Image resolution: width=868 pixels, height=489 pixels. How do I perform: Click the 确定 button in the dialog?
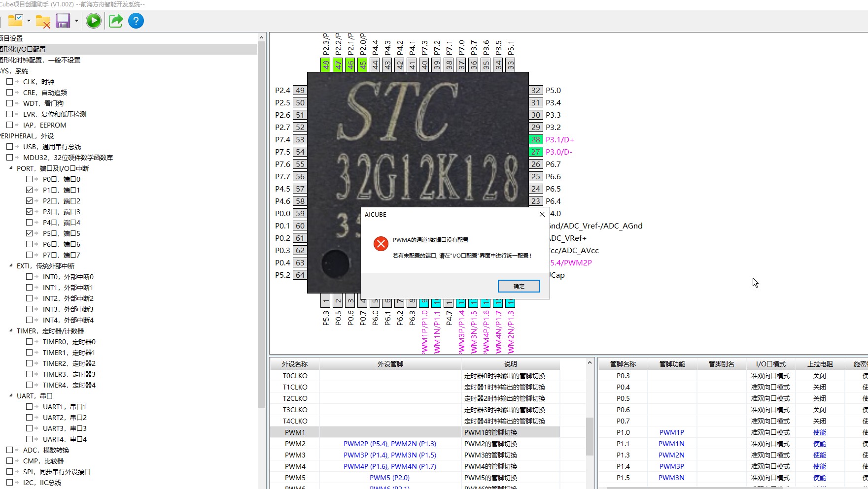coord(519,286)
